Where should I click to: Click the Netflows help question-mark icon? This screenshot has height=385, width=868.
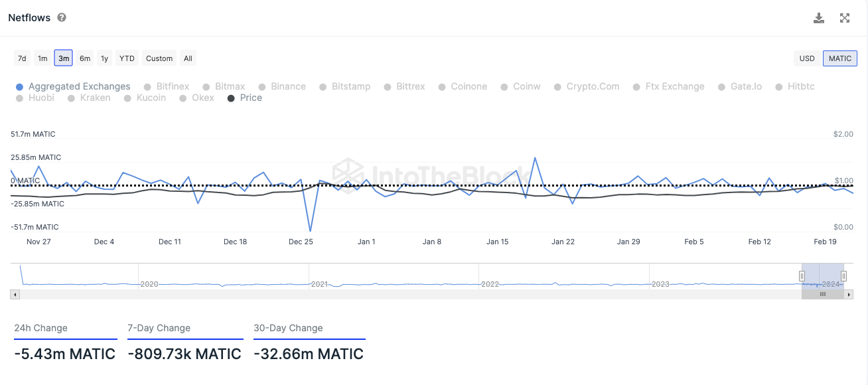(62, 18)
